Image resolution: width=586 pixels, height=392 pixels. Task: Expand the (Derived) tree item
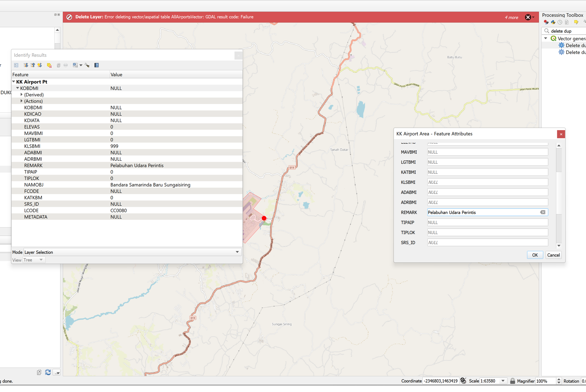tap(21, 95)
